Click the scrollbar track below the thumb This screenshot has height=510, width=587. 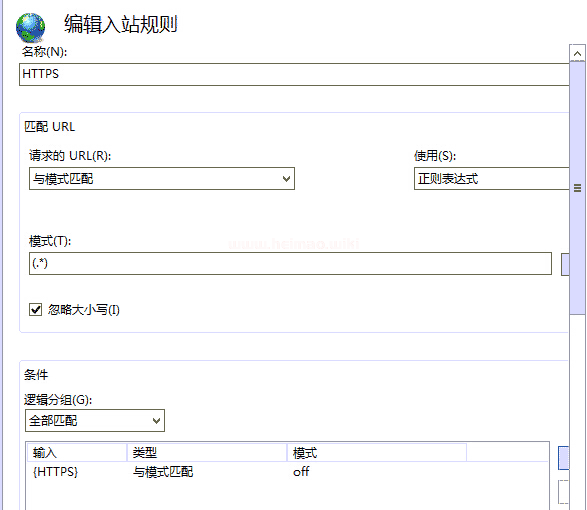pyautogui.click(x=577, y=412)
